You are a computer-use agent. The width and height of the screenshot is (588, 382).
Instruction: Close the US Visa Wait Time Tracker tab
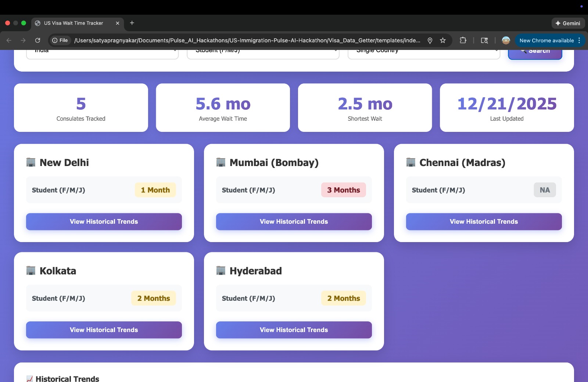coord(118,23)
